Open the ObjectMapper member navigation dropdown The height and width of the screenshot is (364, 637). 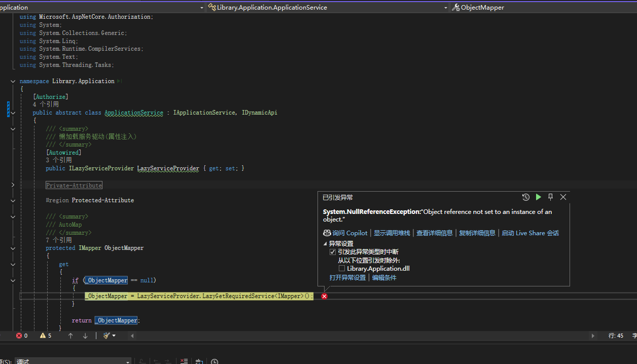[x=543, y=8]
